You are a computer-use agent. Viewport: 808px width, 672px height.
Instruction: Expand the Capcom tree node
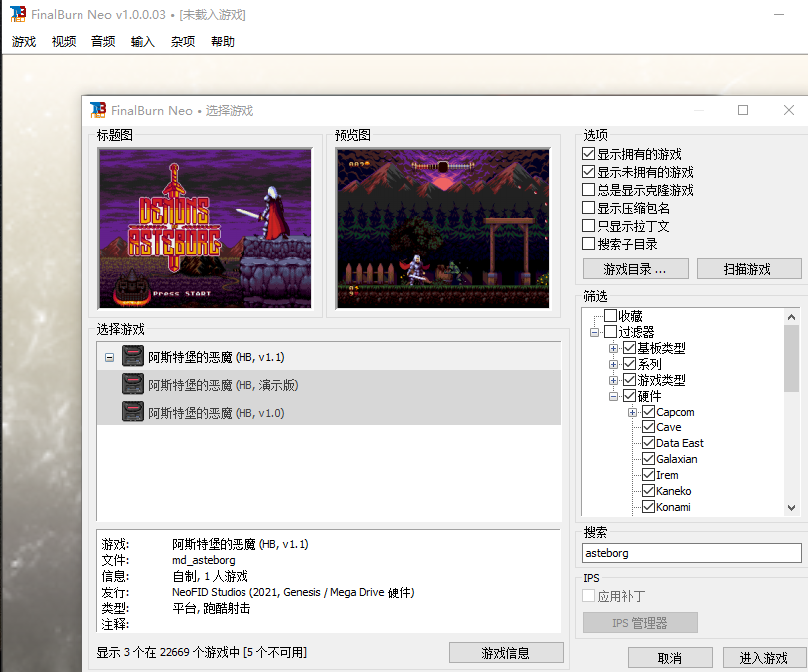[632, 412]
